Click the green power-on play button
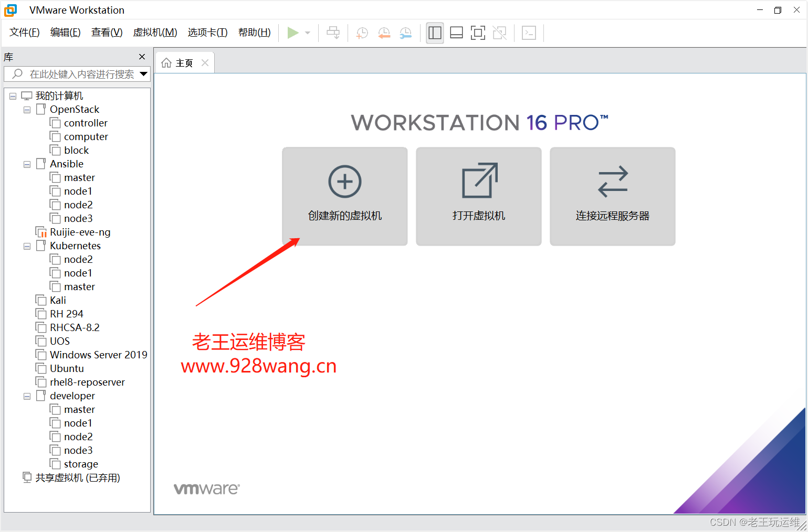This screenshot has width=808, height=532. tap(293, 33)
